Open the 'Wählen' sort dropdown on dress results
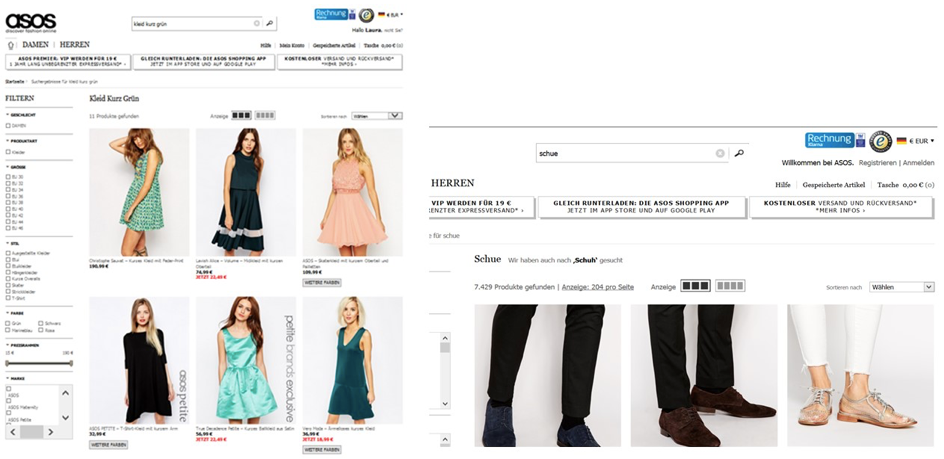This screenshot has width=944, height=459. click(x=377, y=116)
